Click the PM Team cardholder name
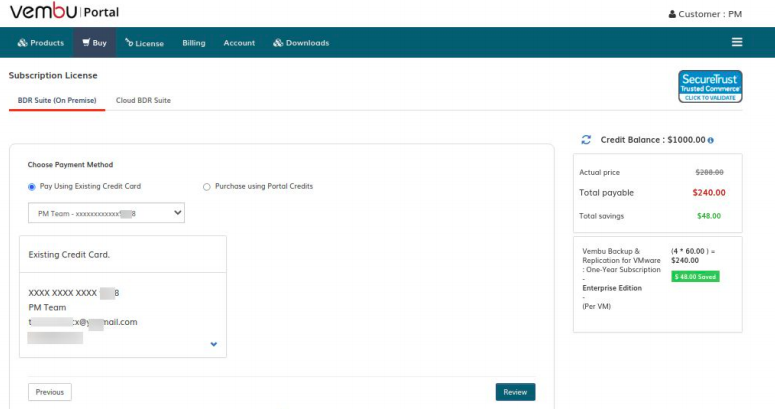The height and width of the screenshot is (409, 775). coord(47,308)
